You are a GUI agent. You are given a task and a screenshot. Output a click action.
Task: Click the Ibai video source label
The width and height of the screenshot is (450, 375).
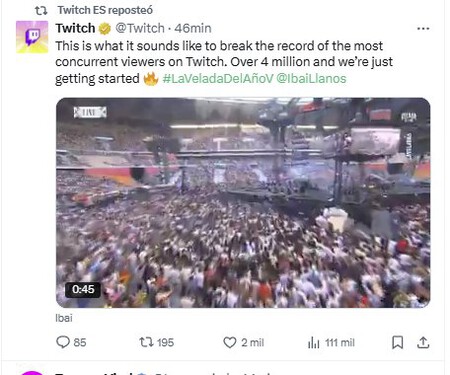(x=64, y=318)
